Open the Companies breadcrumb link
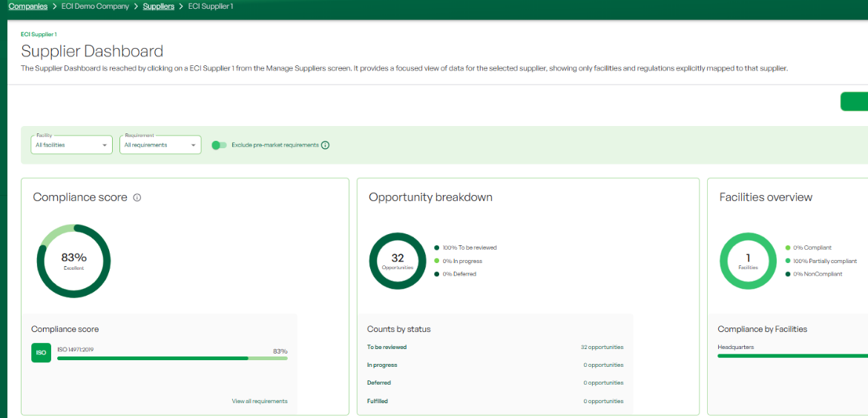The image size is (868, 418). [27, 7]
